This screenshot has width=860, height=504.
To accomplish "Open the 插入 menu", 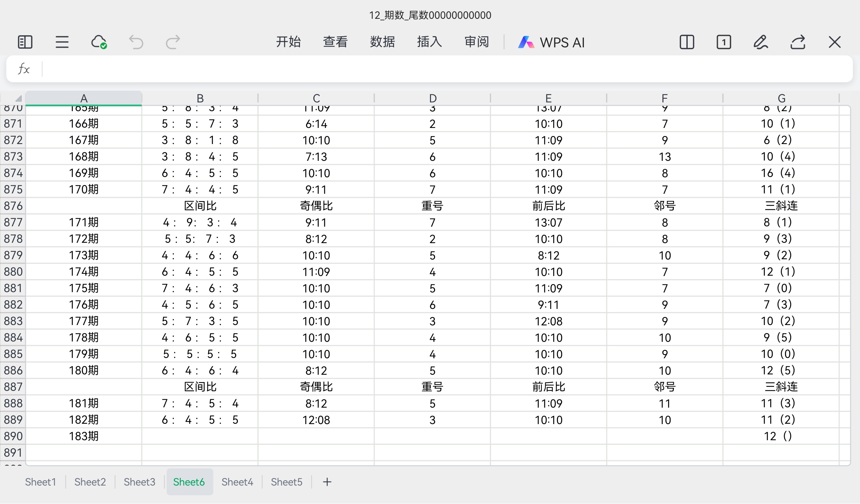I will tap(429, 42).
